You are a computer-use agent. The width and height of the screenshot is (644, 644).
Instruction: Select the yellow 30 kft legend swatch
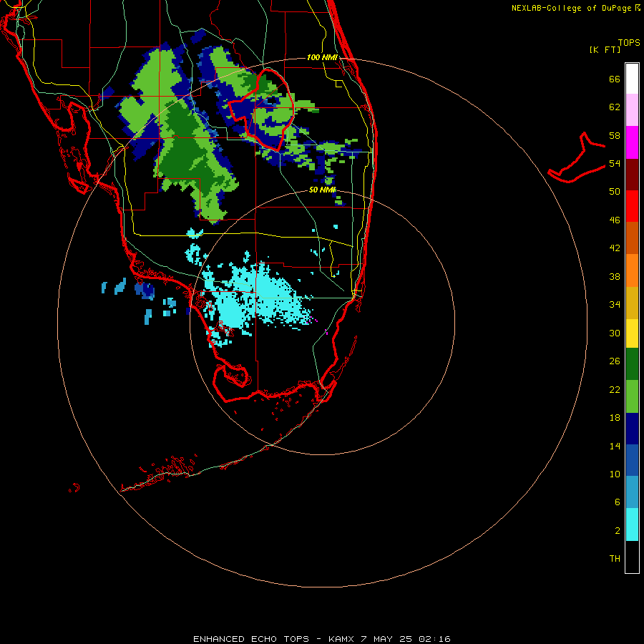(x=632, y=333)
